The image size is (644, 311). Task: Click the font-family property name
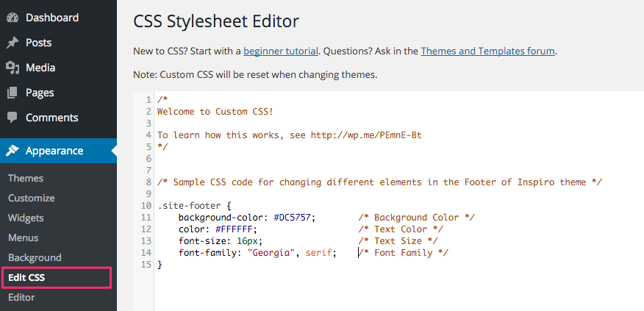pyautogui.click(x=209, y=253)
